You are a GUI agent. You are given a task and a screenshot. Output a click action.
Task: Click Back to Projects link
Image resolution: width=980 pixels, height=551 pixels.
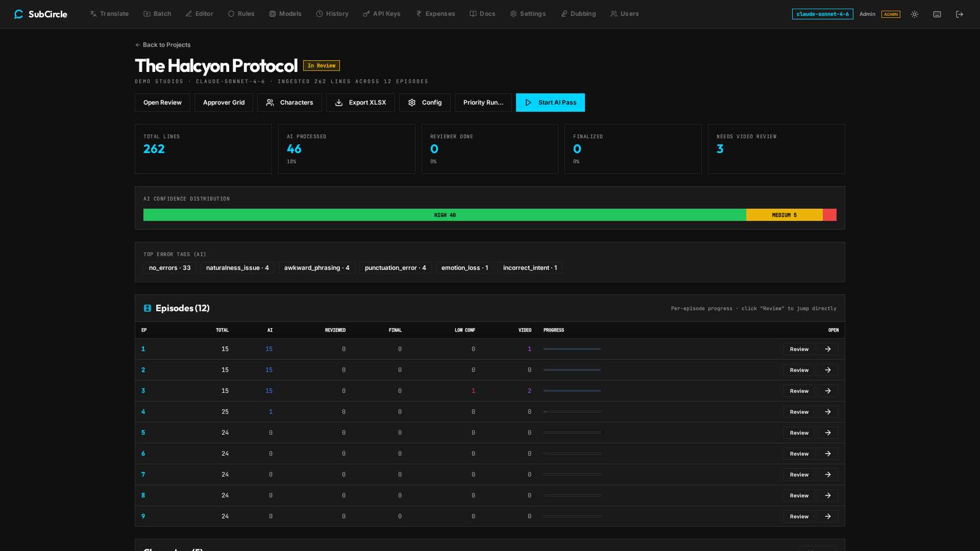(163, 45)
